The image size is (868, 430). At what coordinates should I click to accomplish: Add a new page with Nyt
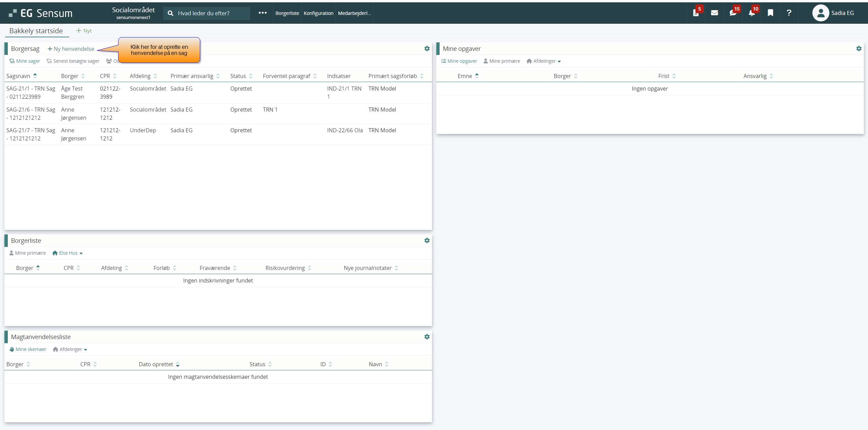click(x=84, y=31)
